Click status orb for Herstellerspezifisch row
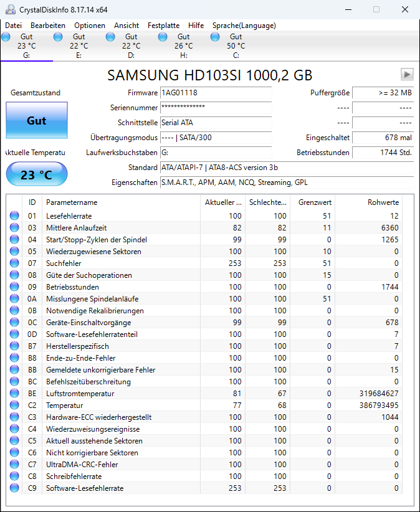Viewport: 420px width, 512px height. (x=14, y=346)
